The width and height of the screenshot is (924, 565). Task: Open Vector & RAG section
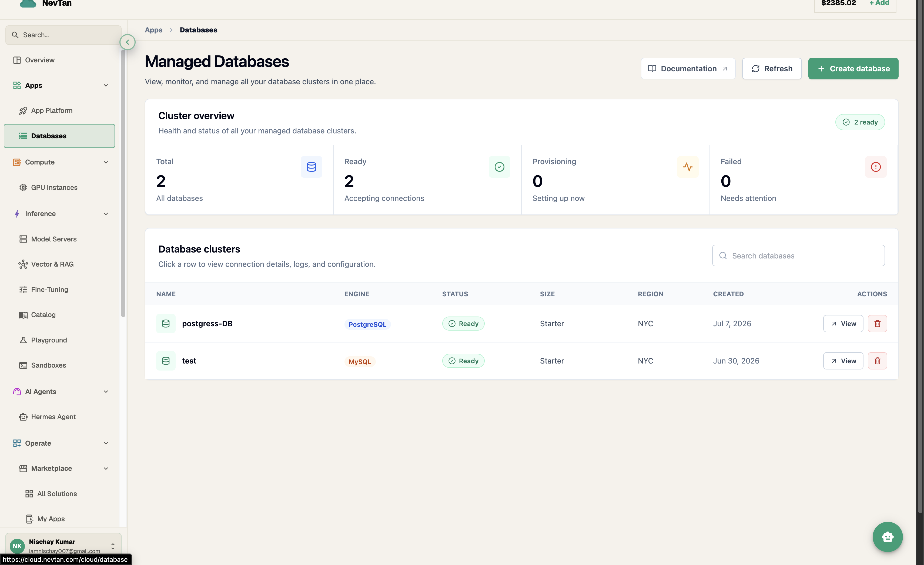coord(60,264)
